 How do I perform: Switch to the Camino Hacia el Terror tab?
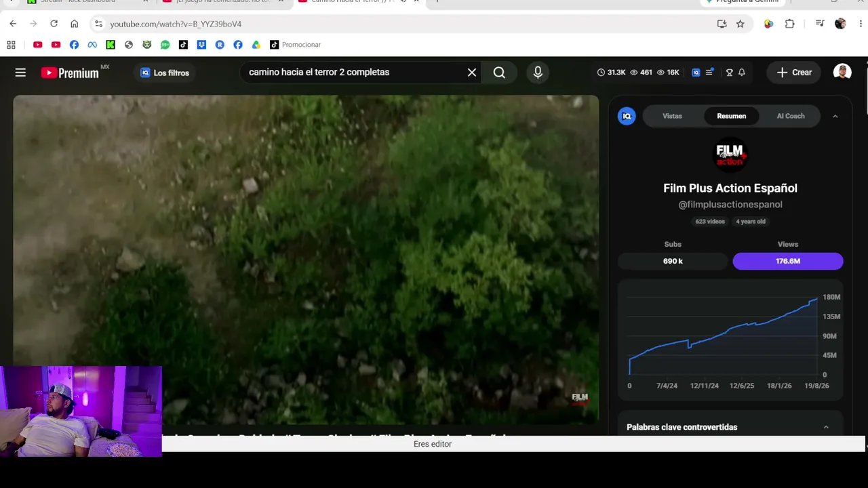pyautogui.click(x=359, y=2)
